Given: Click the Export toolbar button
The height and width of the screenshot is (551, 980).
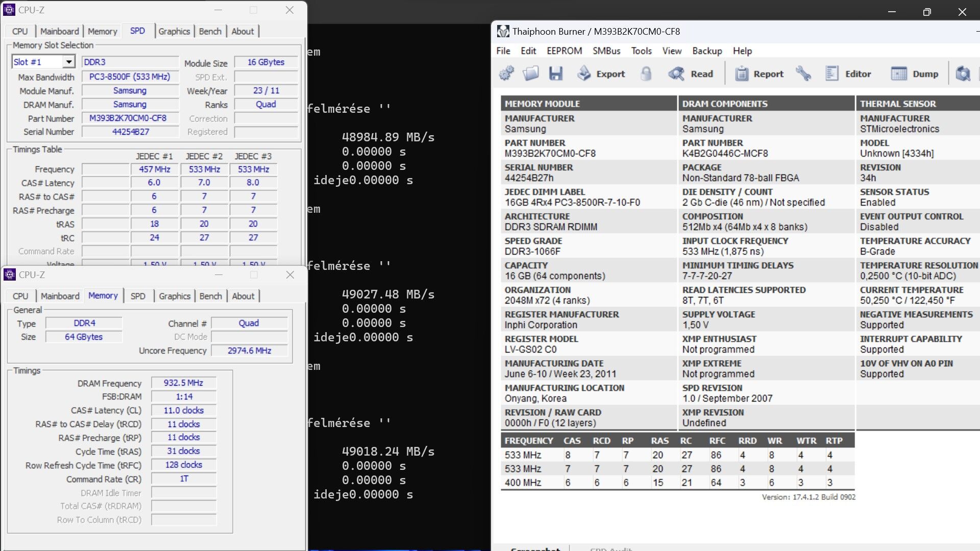Looking at the screenshot, I should coord(601,73).
